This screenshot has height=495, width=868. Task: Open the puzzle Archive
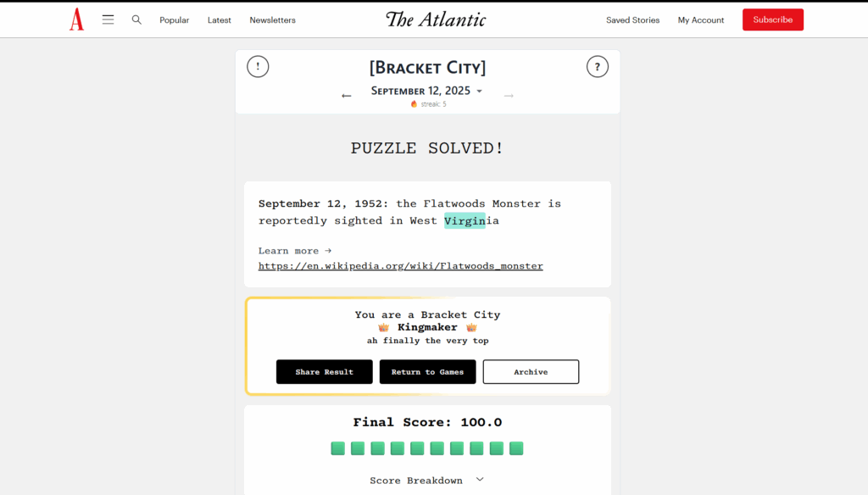531,371
